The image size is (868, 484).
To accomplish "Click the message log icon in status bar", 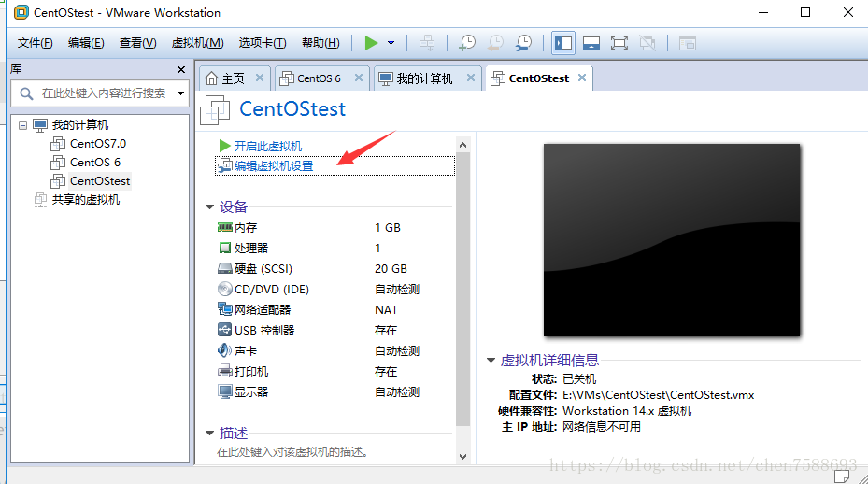I will coord(842,477).
